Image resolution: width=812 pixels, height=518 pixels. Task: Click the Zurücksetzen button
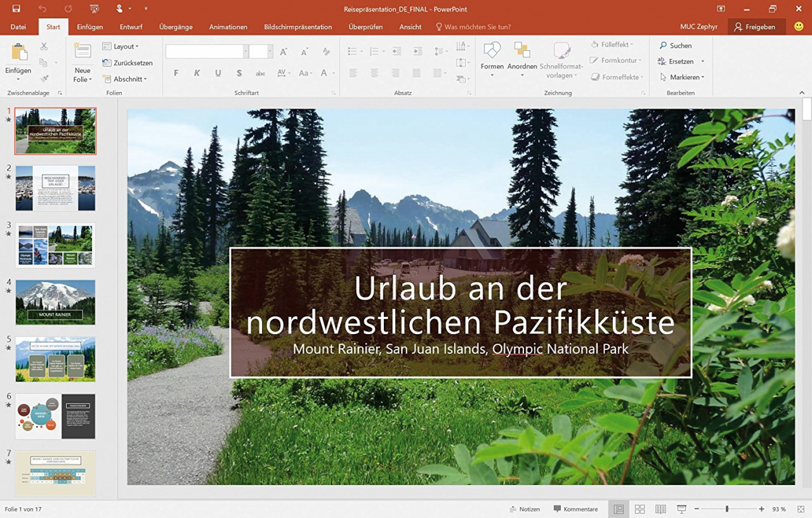tap(128, 63)
